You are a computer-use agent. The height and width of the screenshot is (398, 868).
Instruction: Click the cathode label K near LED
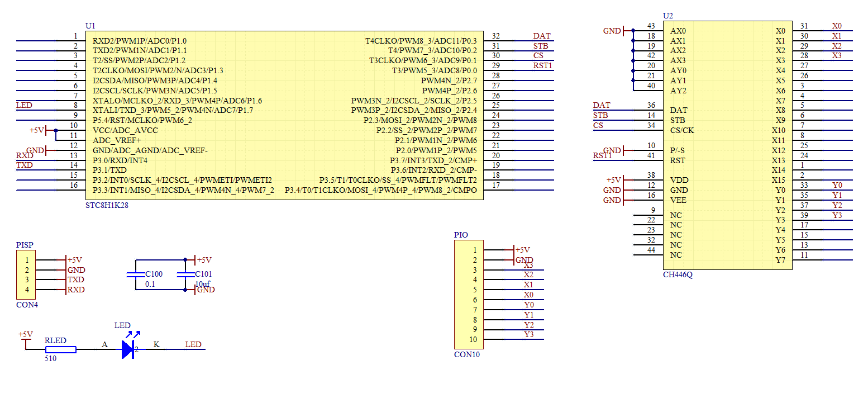pyautogui.click(x=156, y=344)
